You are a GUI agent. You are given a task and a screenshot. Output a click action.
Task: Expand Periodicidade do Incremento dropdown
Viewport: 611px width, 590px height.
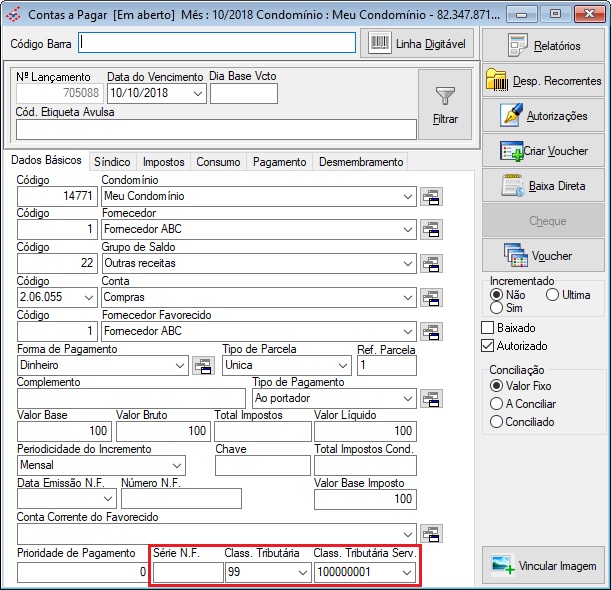(x=177, y=466)
